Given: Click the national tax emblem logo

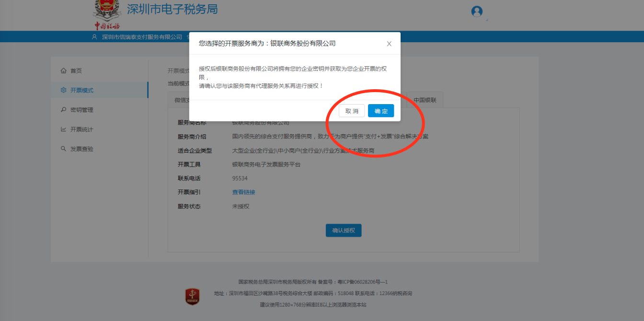Looking at the screenshot, I should point(107,11).
